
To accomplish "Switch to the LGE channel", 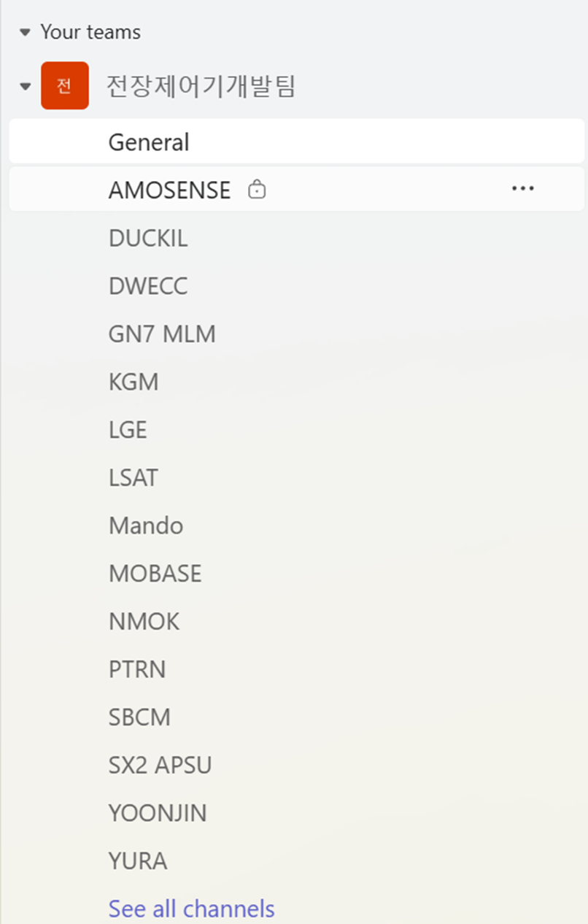I will (x=128, y=430).
